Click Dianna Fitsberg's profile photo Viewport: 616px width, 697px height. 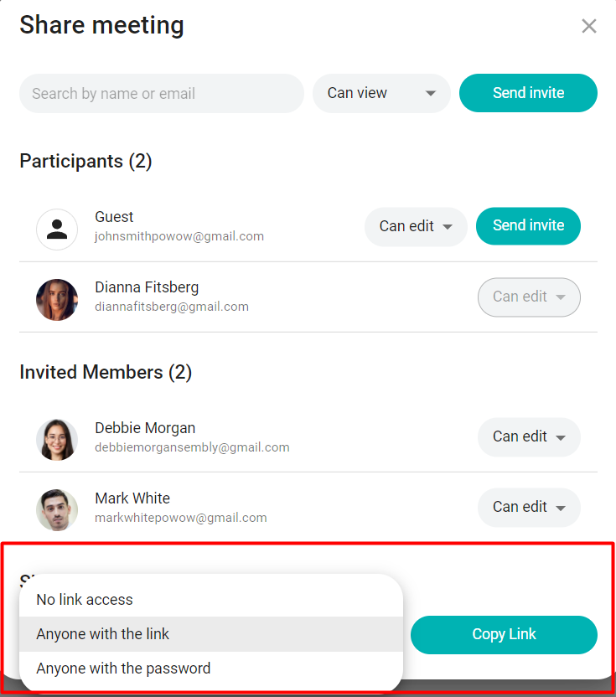pos(57,299)
